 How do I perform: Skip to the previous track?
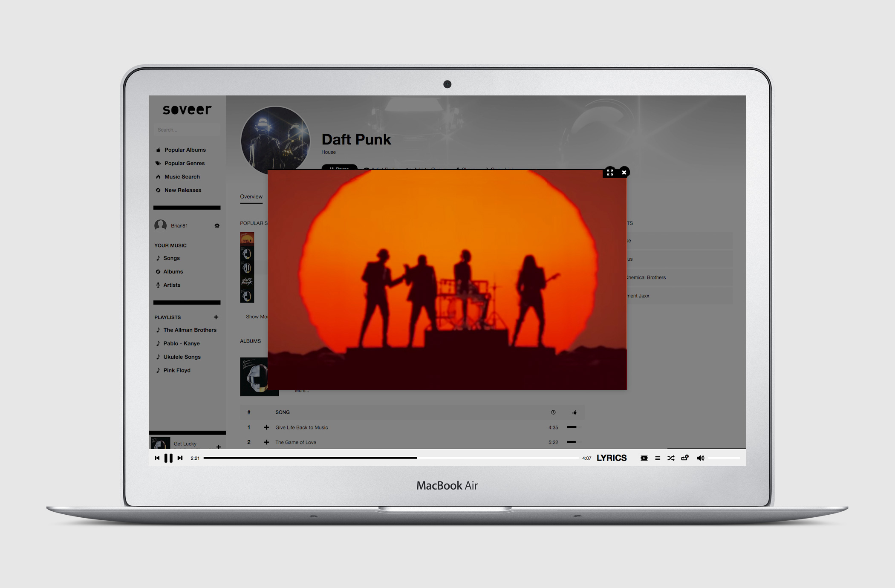click(157, 458)
